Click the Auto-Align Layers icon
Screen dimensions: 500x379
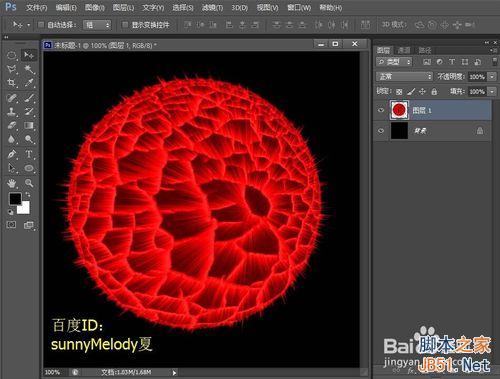(x=365, y=25)
